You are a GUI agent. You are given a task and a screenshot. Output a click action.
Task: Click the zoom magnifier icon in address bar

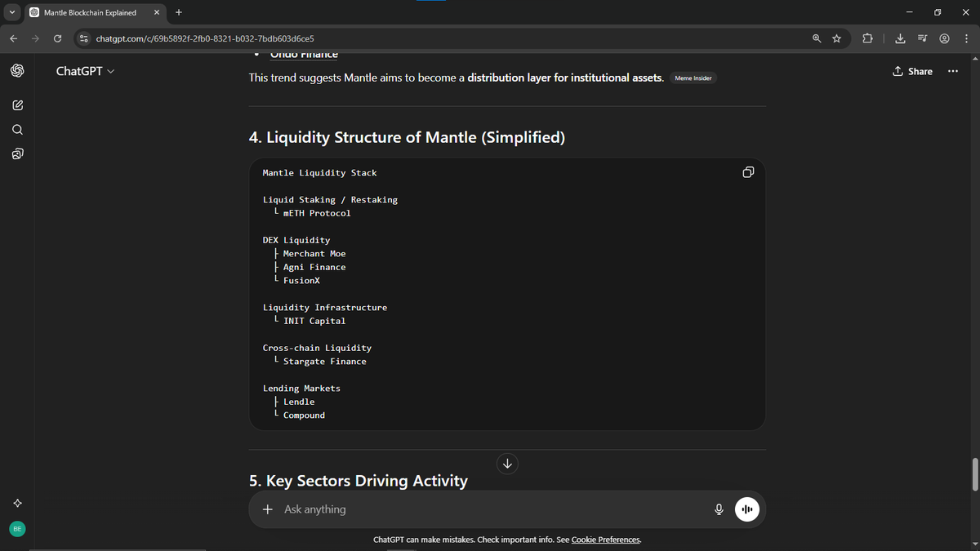tap(817, 38)
